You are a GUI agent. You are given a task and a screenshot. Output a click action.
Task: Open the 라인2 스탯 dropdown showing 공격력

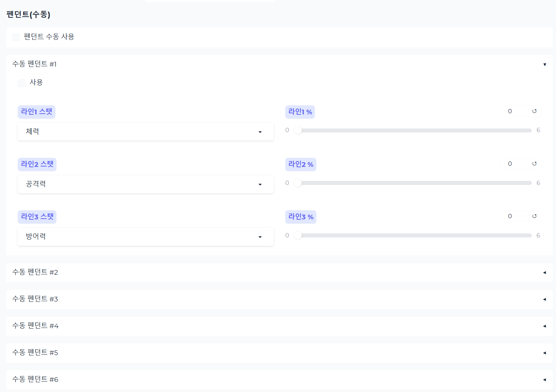point(146,184)
